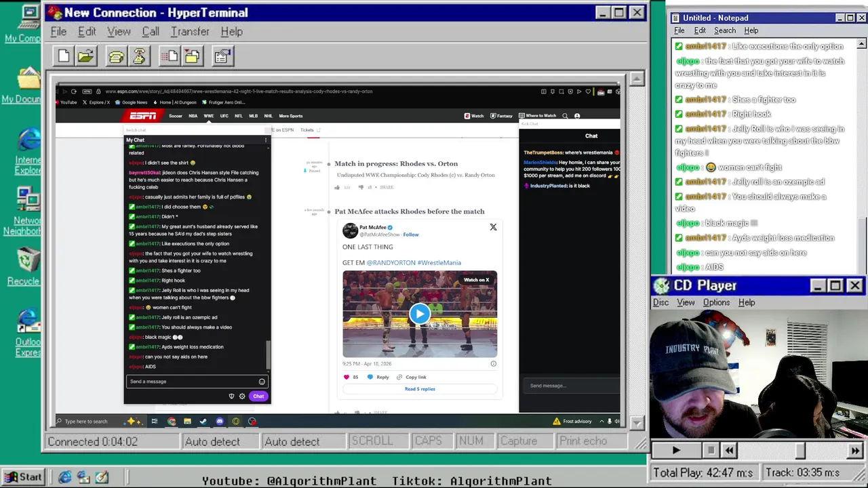Play the WrestleMania video in tweet
Viewport: 868px width, 488px height.
419,314
